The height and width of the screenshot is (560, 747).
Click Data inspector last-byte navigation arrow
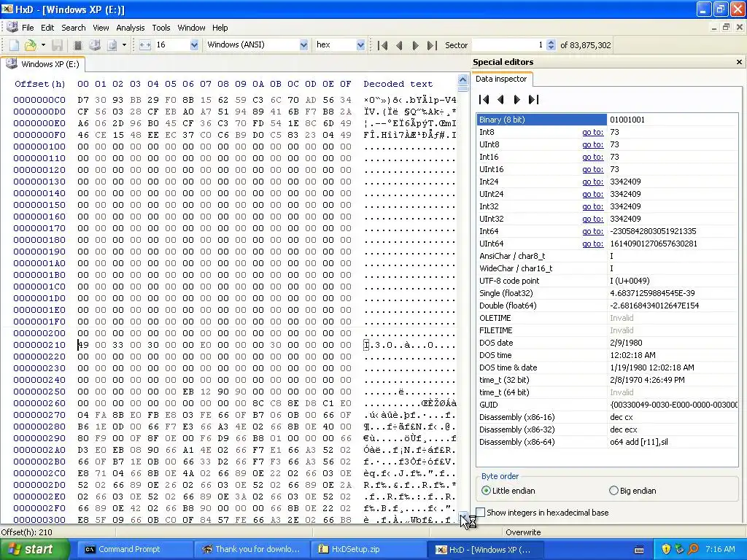point(533,99)
